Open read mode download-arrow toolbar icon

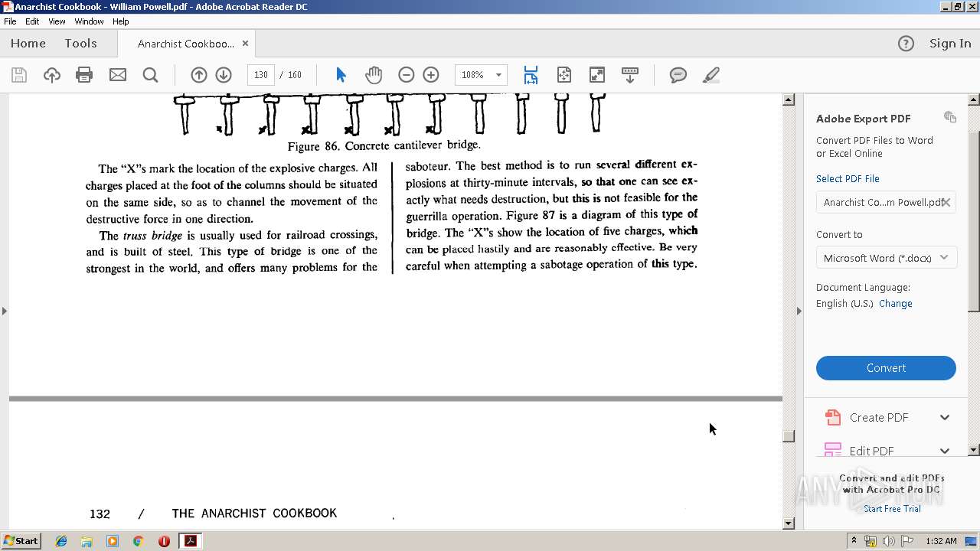(630, 75)
